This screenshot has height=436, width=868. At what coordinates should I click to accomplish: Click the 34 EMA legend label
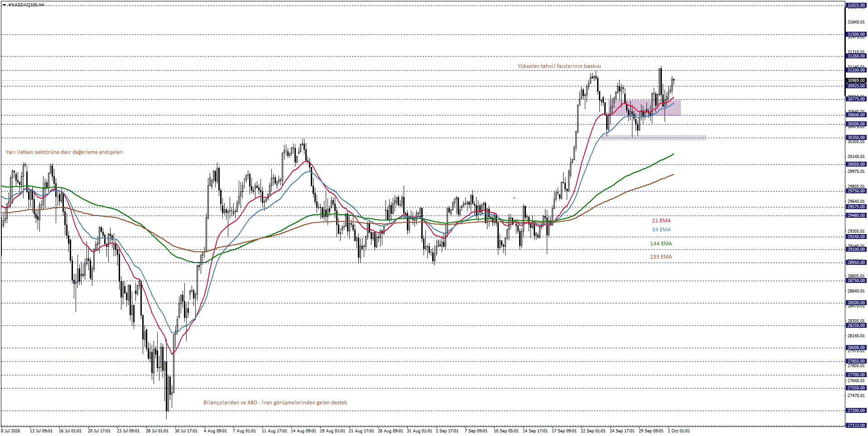pyautogui.click(x=661, y=230)
